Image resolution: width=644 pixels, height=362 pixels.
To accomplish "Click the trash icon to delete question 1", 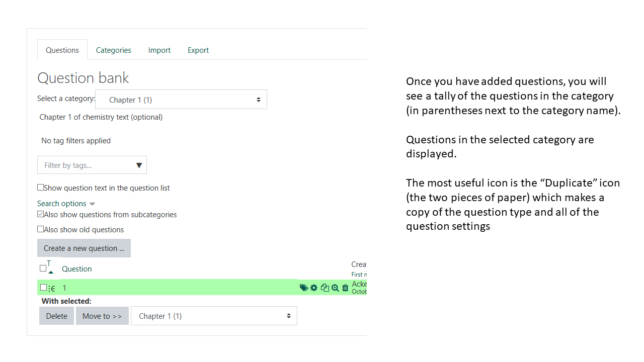I will (x=345, y=288).
